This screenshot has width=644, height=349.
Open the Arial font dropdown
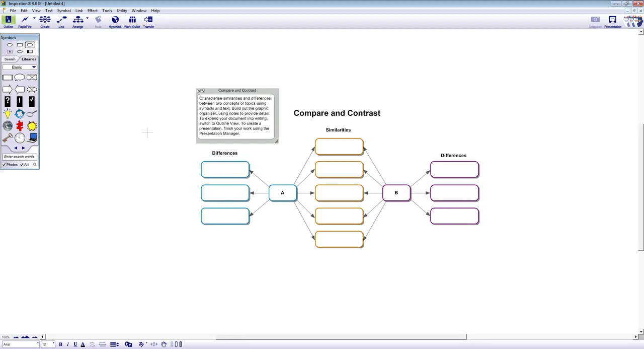pyautogui.click(x=37, y=344)
